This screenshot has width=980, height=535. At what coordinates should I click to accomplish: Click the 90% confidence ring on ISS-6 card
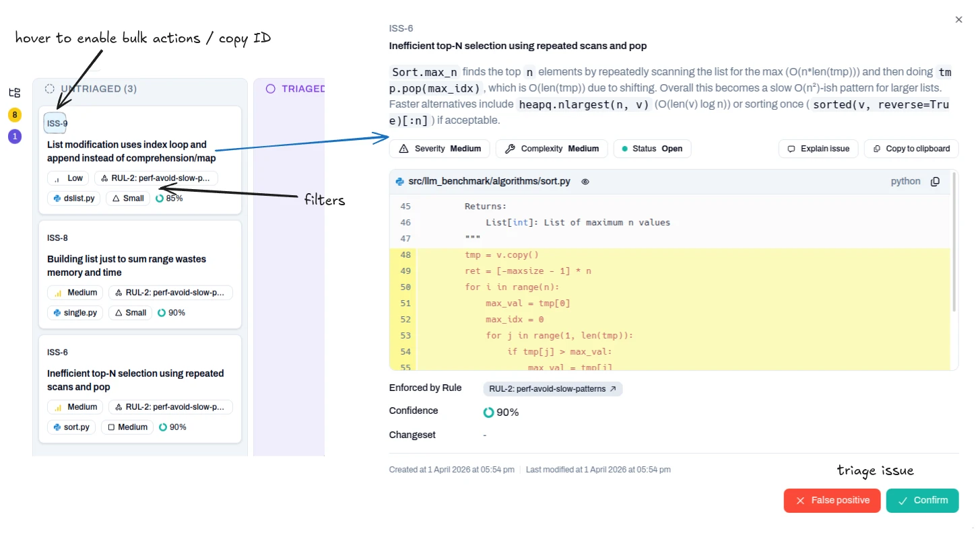(x=163, y=427)
